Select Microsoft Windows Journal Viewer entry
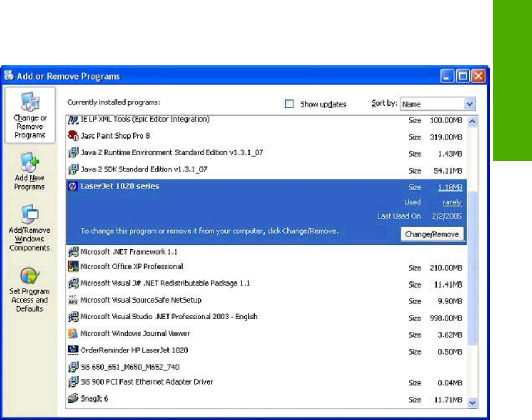The height and width of the screenshot is (420, 532). [x=266, y=334]
